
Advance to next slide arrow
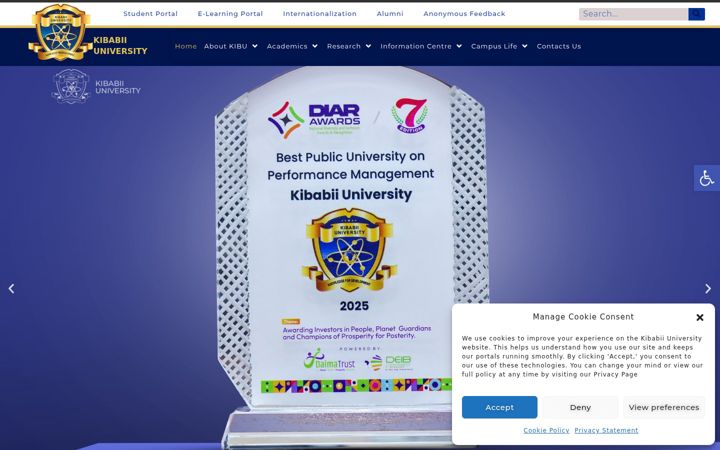(708, 288)
